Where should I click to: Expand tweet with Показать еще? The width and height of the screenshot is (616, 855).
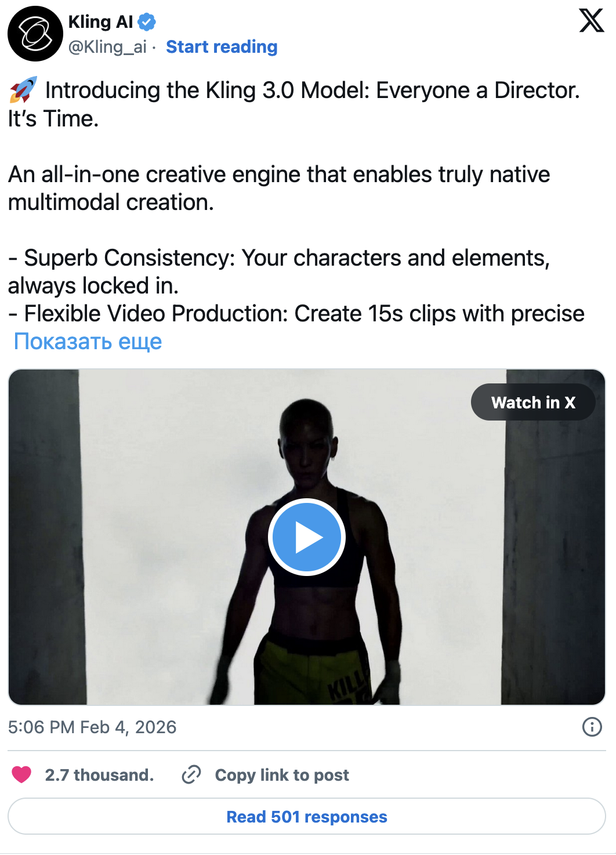pyautogui.click(x=88, y=342)
